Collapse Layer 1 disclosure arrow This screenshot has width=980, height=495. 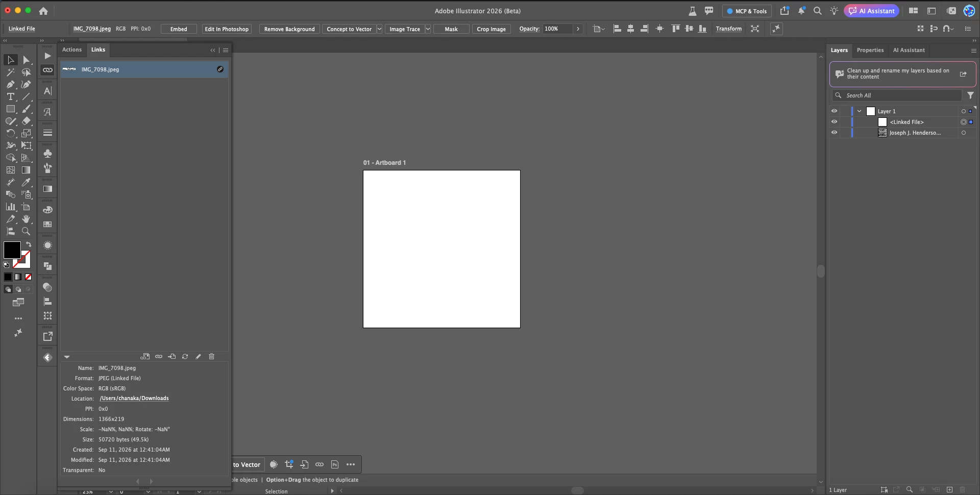point(860,111)
